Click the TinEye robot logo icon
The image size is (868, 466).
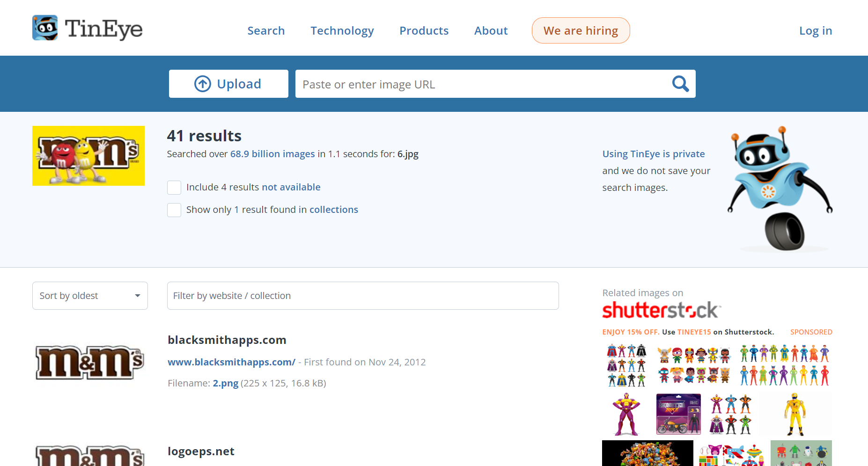[45, 28]
